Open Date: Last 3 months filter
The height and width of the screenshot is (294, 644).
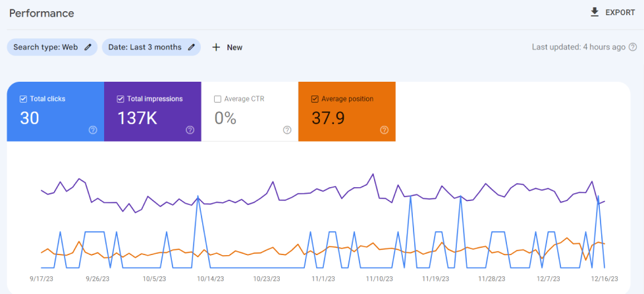(145, 47)
